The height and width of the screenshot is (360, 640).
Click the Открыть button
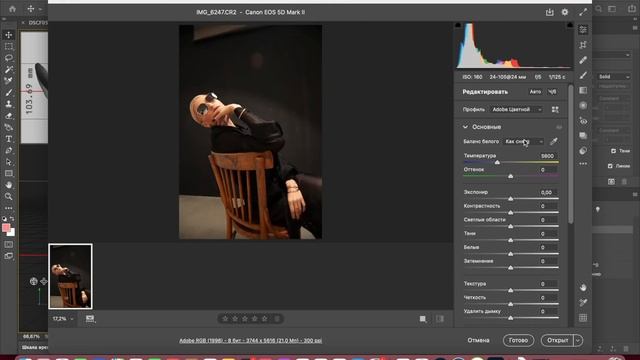(x=558, y=340)
